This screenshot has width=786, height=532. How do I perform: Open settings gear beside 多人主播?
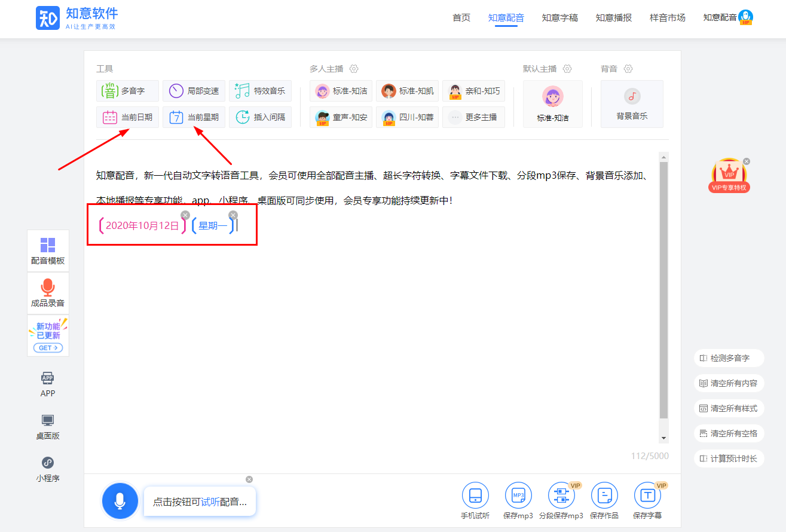click(353, 69)
